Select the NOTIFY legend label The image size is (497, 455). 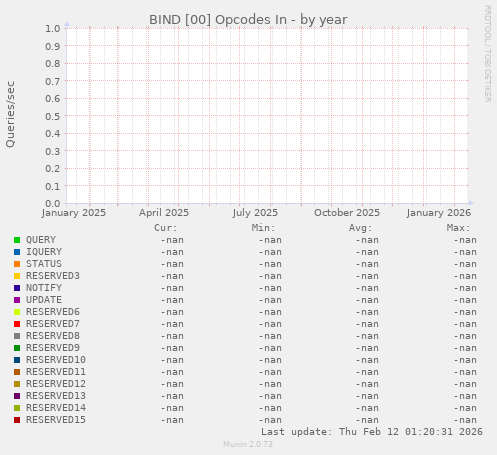pyautogui.click(x=44, y=288)
